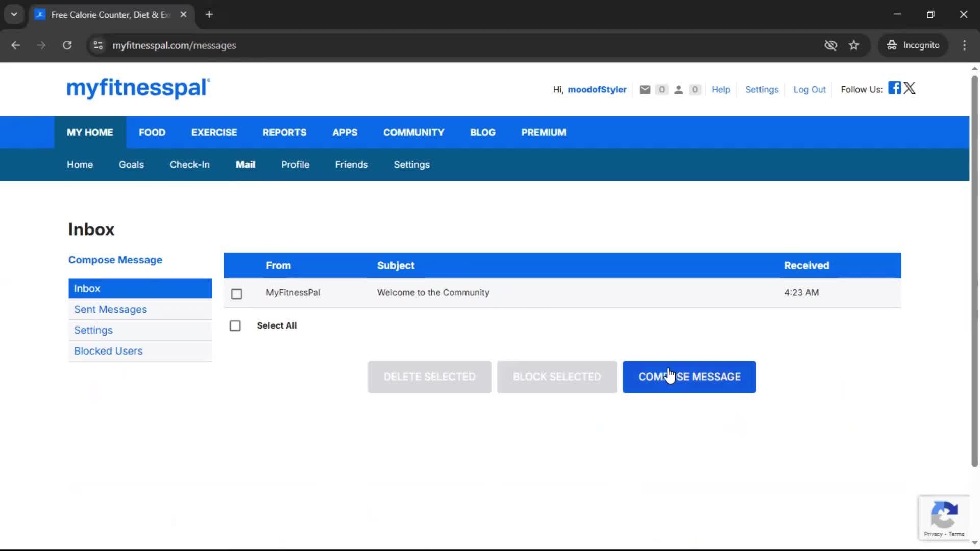Visit MyFitnessPal X (Twitter) icon
The image size is (980, 551).
[910, 88]
